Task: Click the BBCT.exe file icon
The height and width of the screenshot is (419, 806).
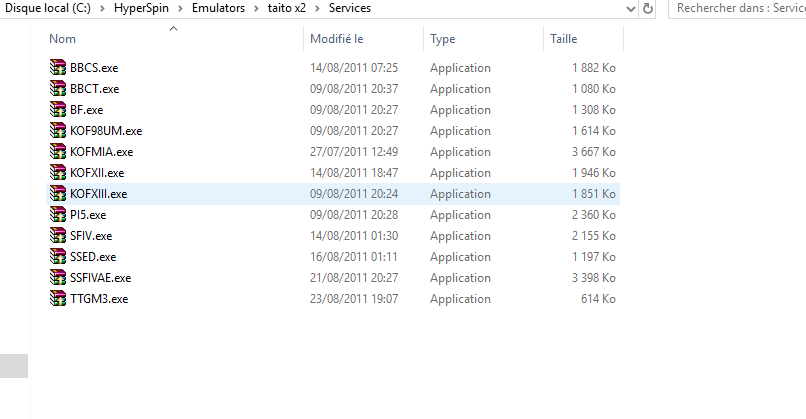Action: point(58,88)
